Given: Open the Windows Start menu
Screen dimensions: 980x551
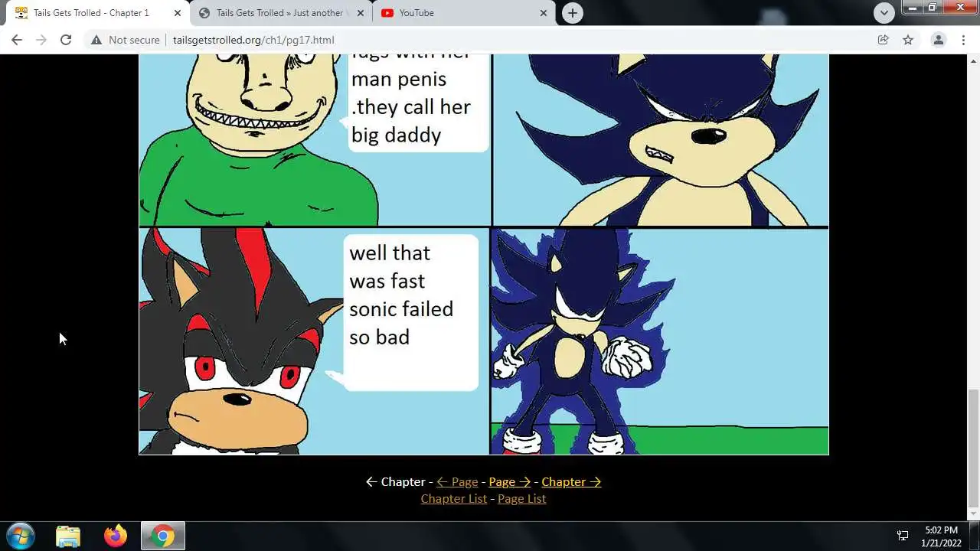Looking at the screenshot, I should coord(21,536).
